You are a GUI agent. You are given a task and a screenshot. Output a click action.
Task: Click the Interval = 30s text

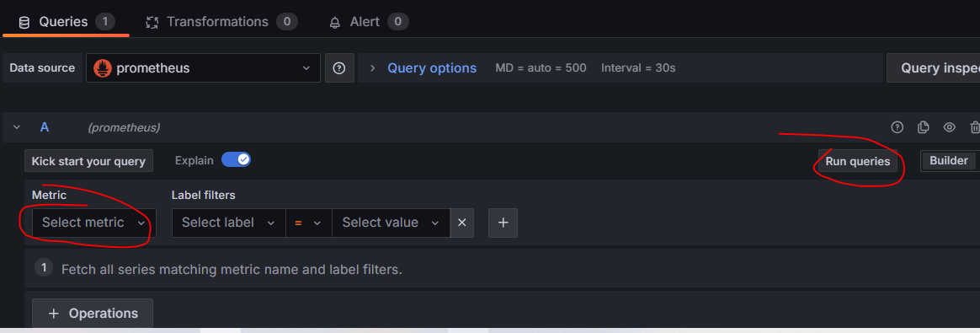click(x=638, y=68)
